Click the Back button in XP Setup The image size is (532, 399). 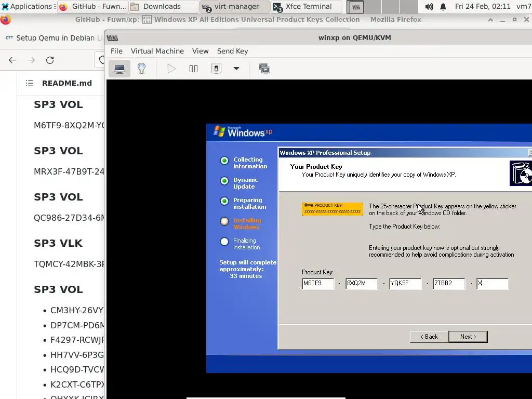point(429,337)
